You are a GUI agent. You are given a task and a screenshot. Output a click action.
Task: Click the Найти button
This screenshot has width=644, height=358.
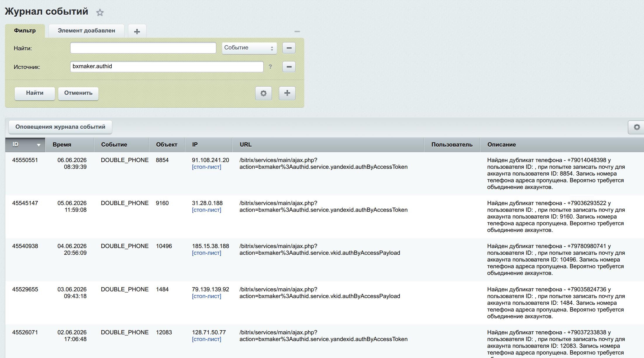[35, 93]
